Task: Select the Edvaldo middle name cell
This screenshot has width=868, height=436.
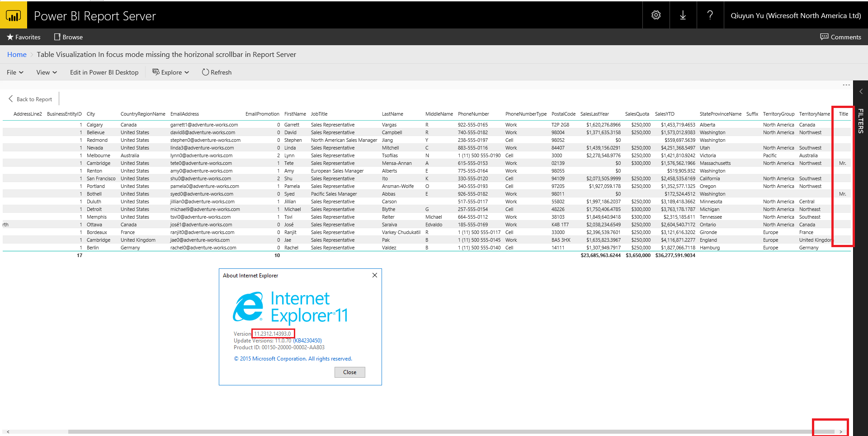Action: point(434,225)
